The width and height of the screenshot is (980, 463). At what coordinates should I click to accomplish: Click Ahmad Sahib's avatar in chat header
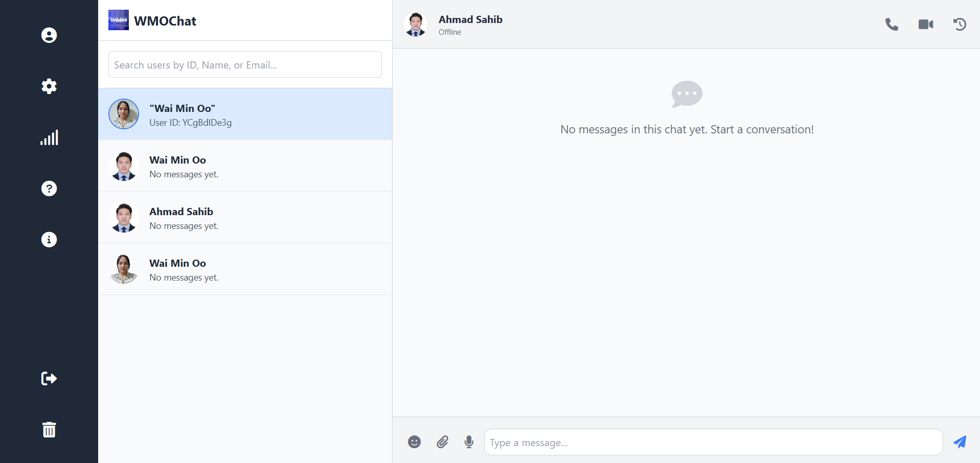pyautogui.click(x=416, y=25)
